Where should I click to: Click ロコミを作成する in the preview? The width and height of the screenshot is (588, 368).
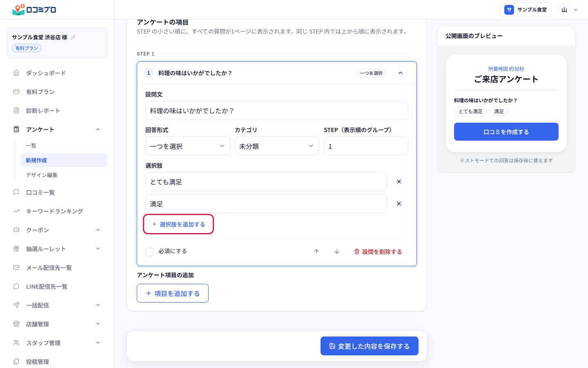506,132
